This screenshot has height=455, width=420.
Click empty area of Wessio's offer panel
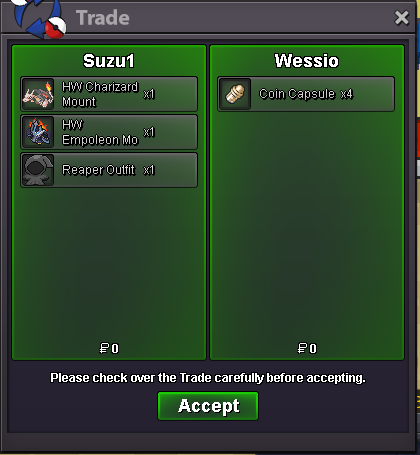coord(307,227)
